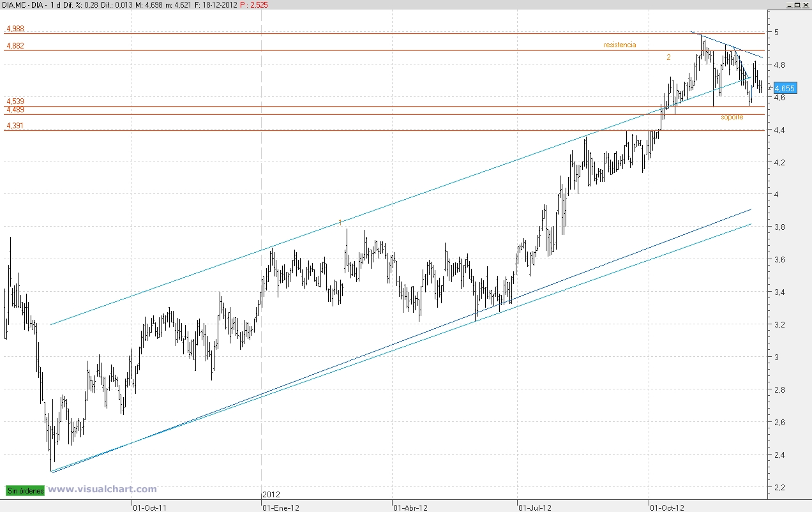The width and height of the screenshot is (812, 512).
Task: Click the 2012 year marker on time axis
Action: coord(271,495)
